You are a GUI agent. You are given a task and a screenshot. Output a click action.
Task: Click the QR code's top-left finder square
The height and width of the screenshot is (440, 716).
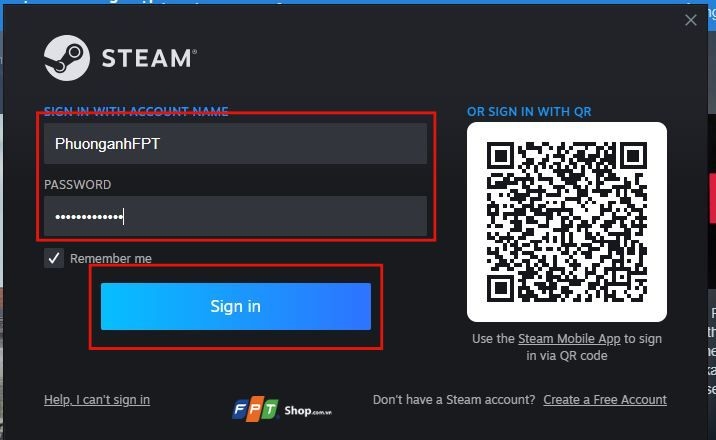[x=501, y=156]
